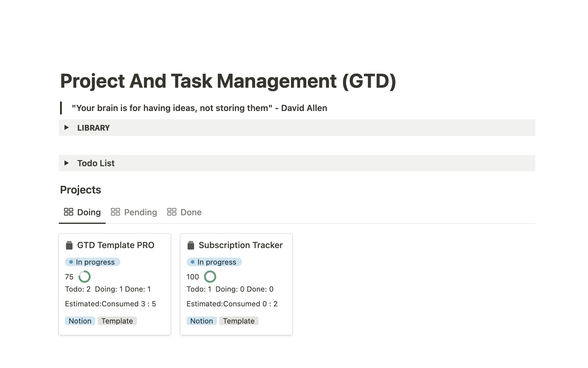Click In progress status on GTD Template PRO

tap(92, 262)
